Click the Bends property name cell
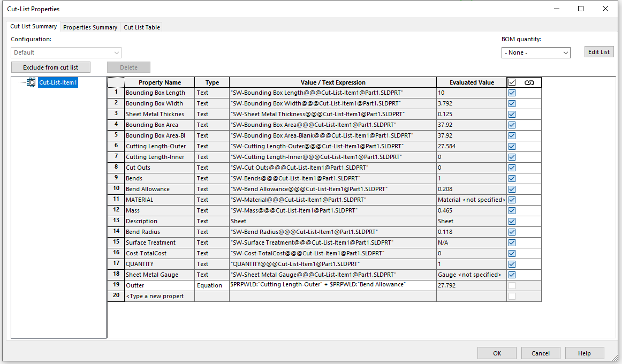The width and height of the screenshot is (622, 364). tap(160, 178)
